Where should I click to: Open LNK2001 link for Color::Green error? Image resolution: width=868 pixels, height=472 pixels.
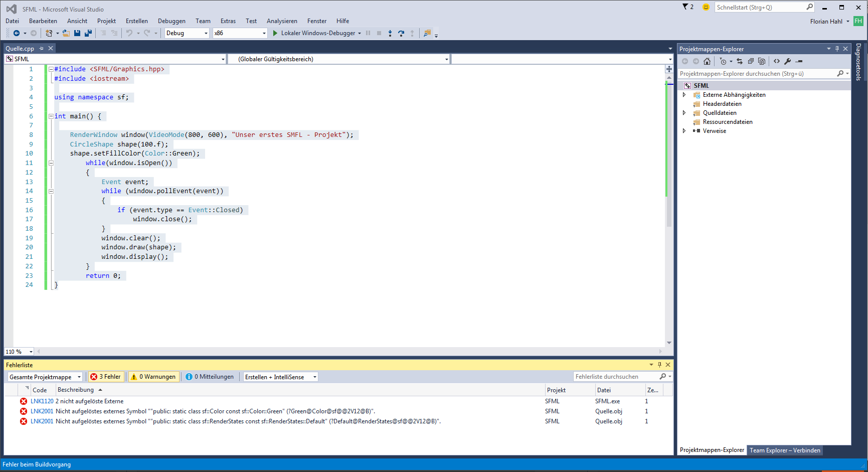click(42, 411)
